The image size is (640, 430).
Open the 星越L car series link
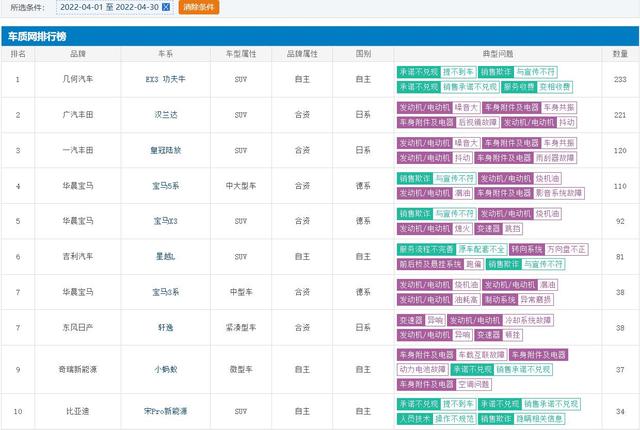click(165, 257)
